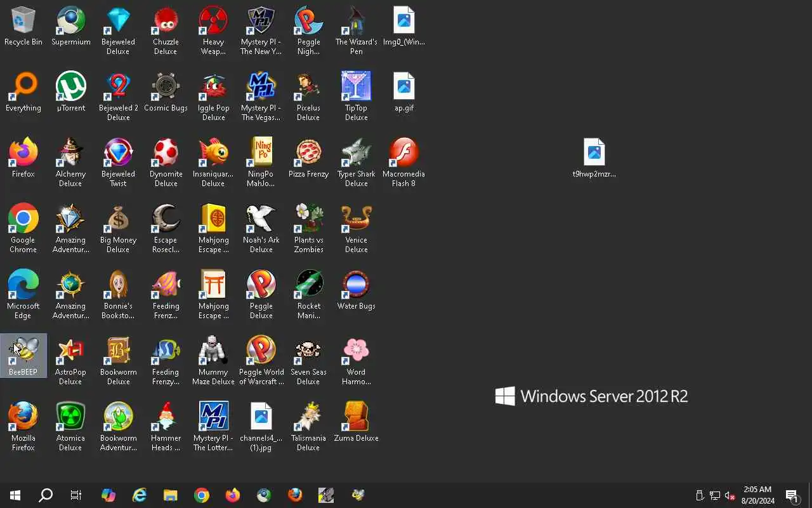Select Microsoft Edge desktop shortcut
This screenshot has width=812, height=508.
click(23, 295)
